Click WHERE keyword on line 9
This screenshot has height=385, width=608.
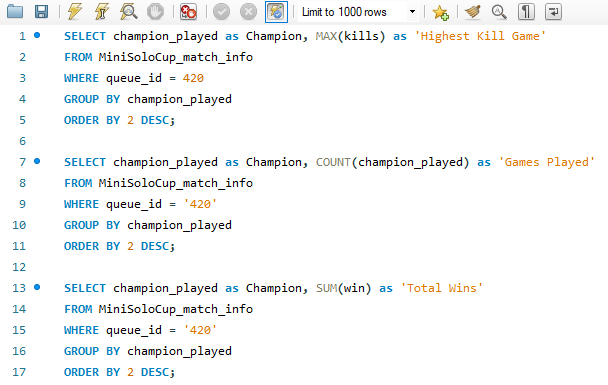[x=81, y=204]
